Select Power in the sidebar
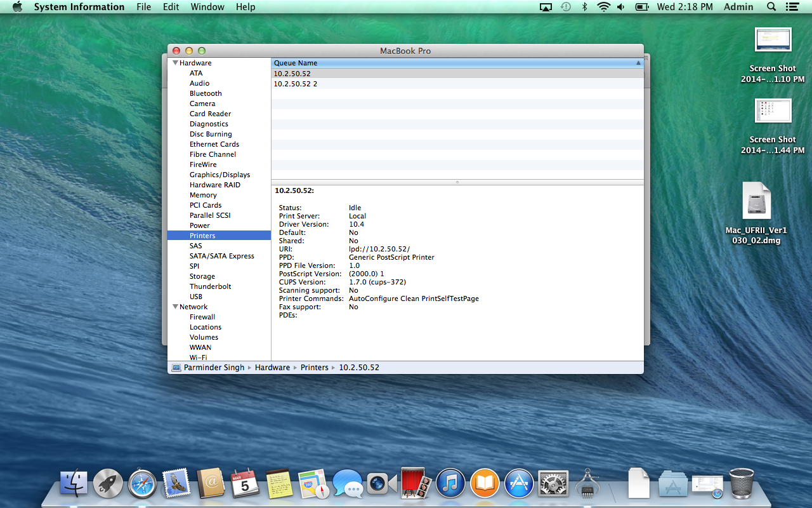 coord(200,225)
